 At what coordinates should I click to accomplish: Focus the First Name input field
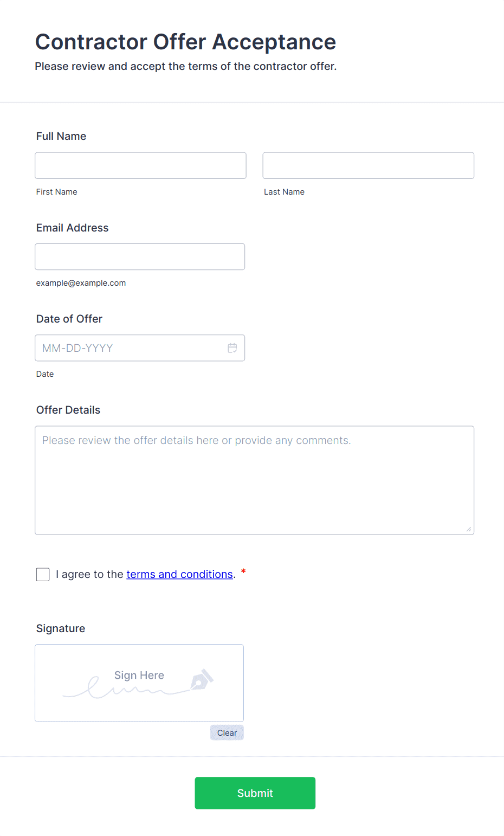140,165
